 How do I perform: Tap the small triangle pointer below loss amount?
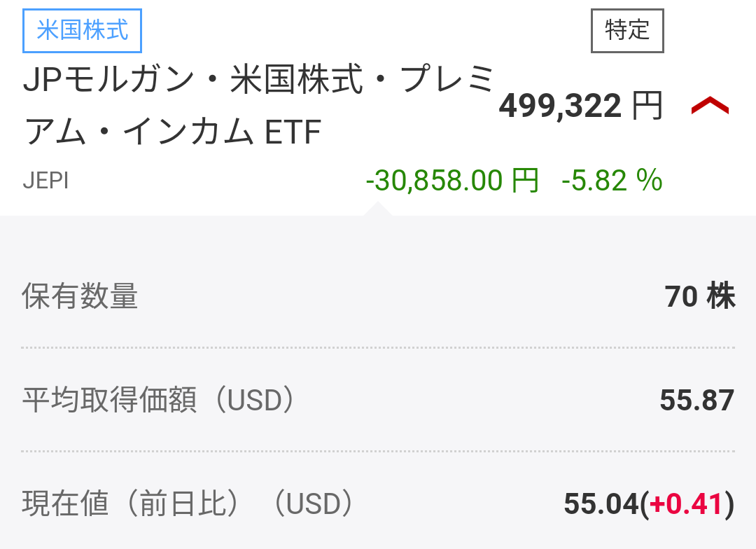[378, 209]
